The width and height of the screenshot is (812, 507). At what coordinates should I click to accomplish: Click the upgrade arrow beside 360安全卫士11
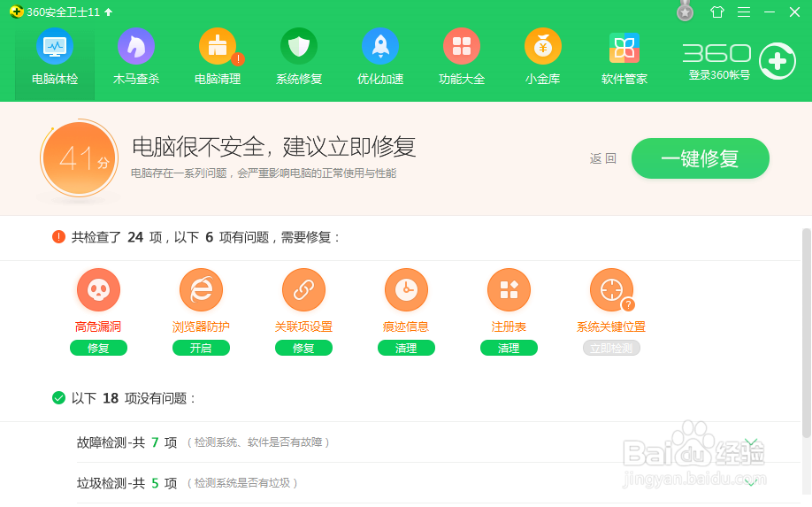pyautogui.click(x=108, y=12)
